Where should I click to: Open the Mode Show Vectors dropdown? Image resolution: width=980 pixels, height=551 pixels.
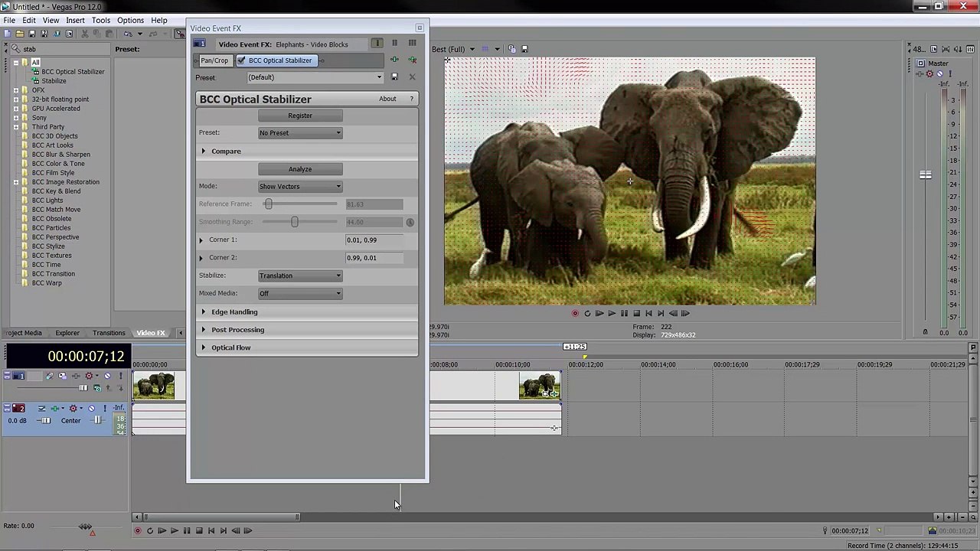click(300, 187)
